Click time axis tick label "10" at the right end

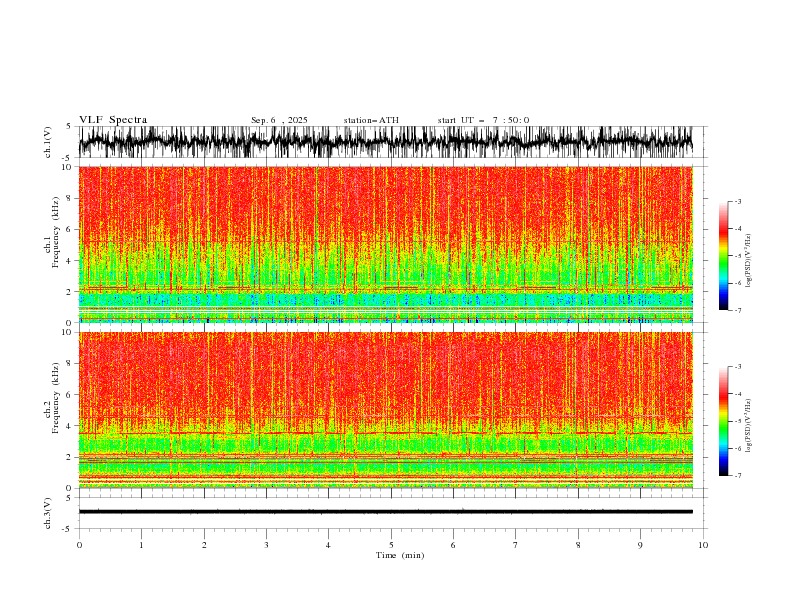click(703, 545)
